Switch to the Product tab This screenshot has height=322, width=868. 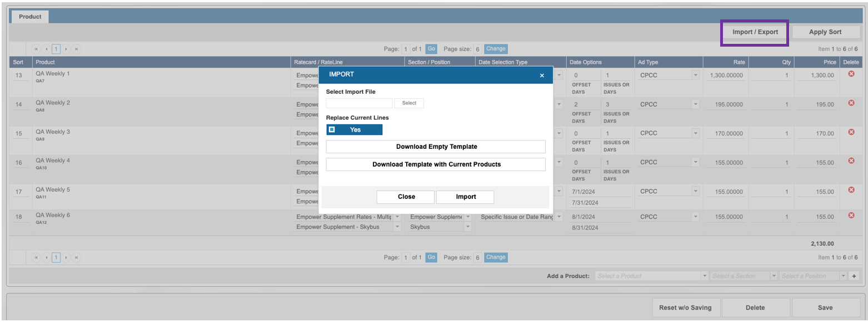coord(30,17)
